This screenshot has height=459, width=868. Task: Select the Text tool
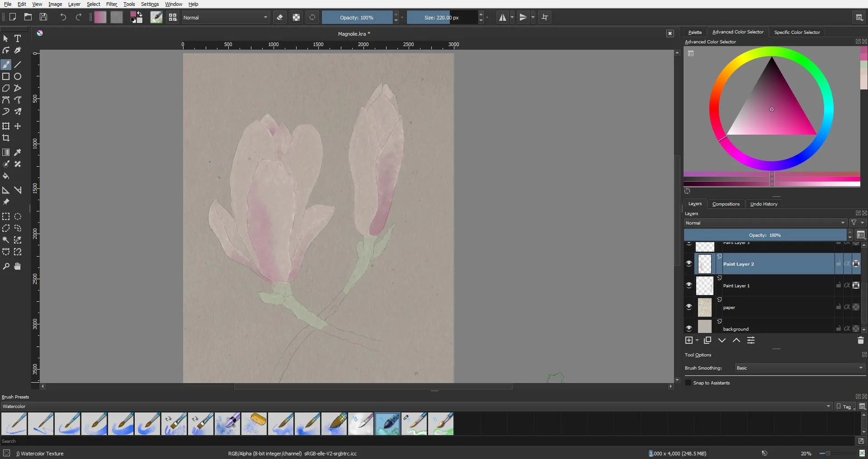click(x=18, y=39)
